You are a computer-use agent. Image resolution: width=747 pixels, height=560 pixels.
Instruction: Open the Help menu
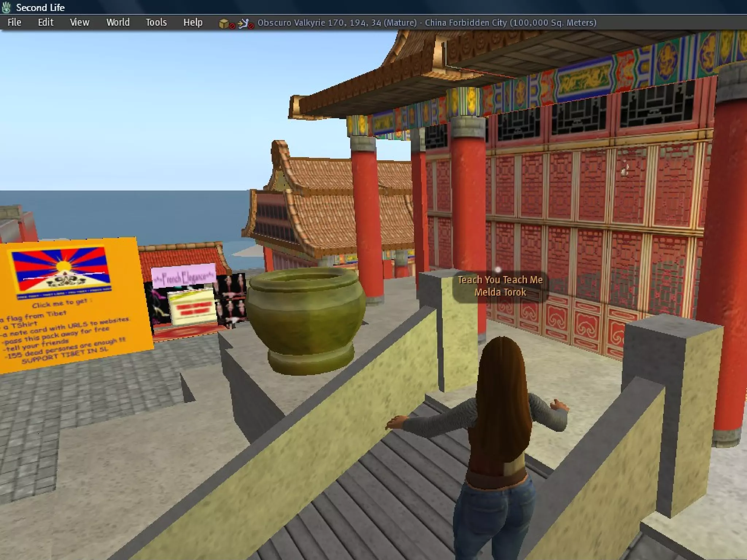[193, 23]
